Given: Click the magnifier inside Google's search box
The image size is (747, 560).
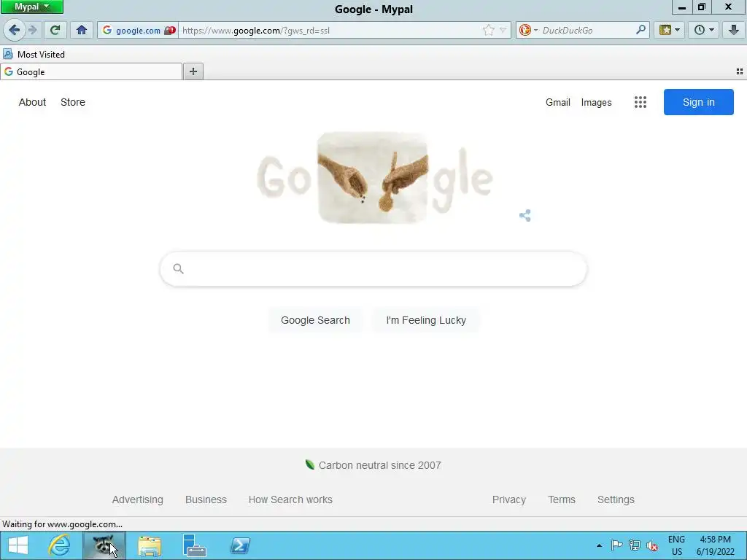Looking at the screenshot, I should coord(178,269).
